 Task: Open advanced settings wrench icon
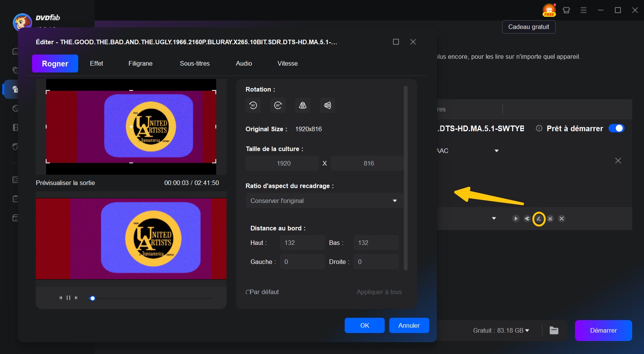pos(527,219)
